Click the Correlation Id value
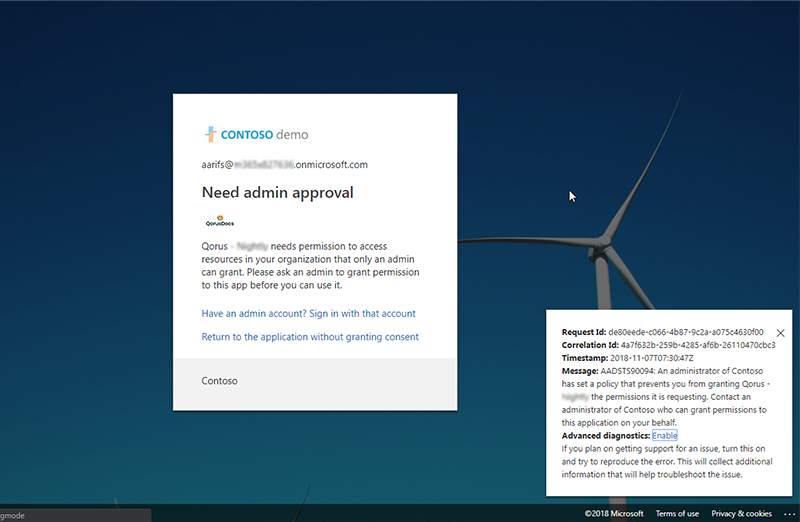Image resolution: width=800 pixels, height=522 pixels. [x=698, y=345]
